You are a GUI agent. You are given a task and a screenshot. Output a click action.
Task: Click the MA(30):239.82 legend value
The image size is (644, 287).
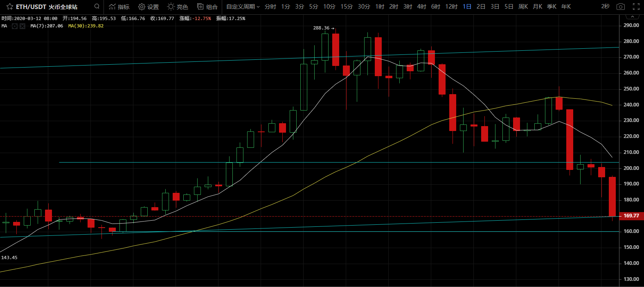(86, 26)
